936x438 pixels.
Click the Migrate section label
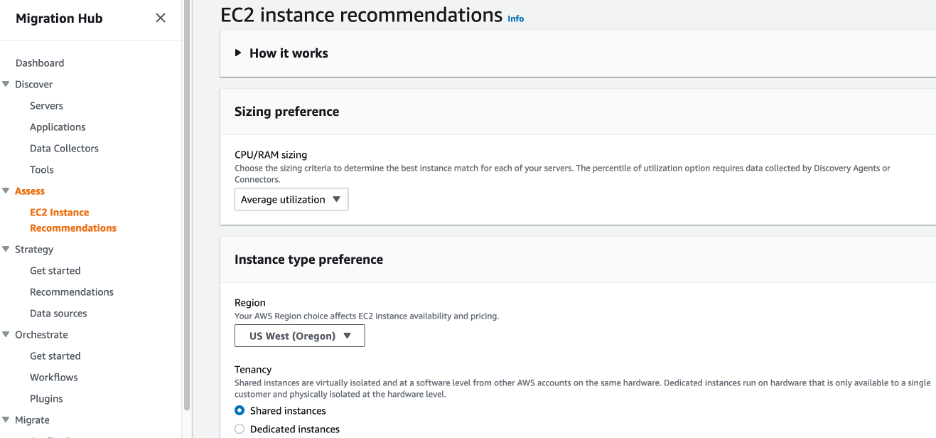click(32, 420)
